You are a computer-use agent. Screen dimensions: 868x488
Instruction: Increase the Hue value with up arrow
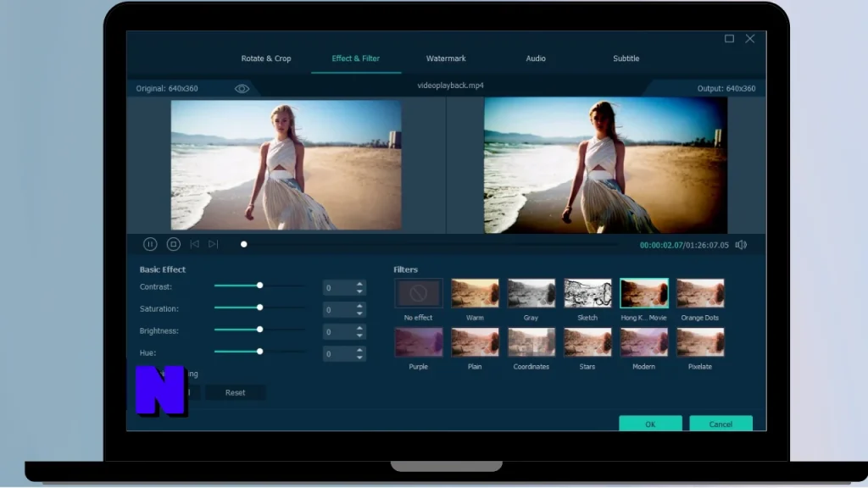tap(359, 351)
